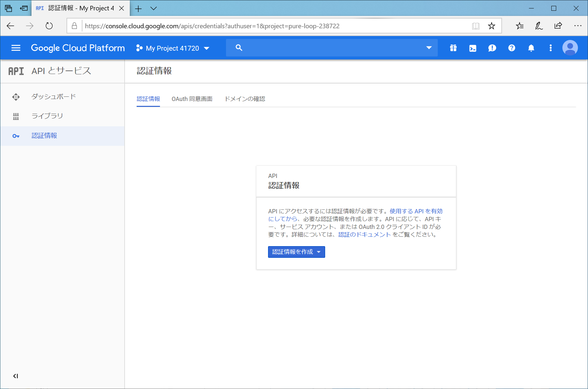Go back in the browser

point(10,26)
